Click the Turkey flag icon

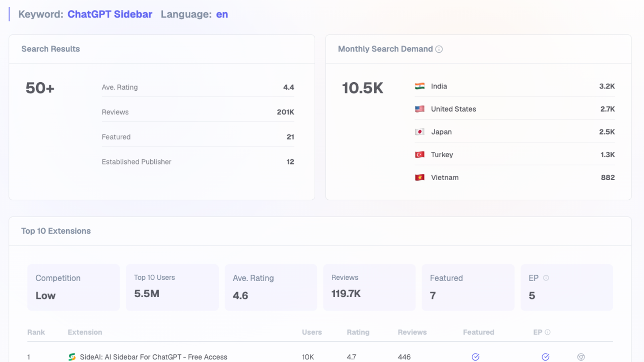[419, 155]
